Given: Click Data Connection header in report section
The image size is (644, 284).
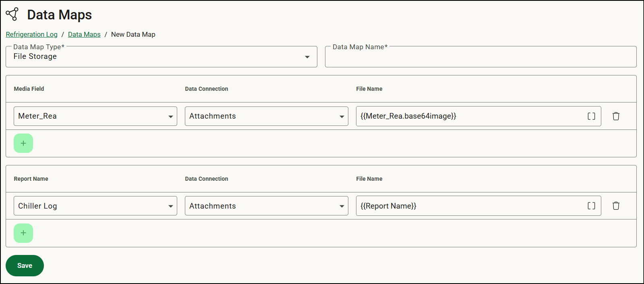Looking at the screenshot, I should pos(207,179).
